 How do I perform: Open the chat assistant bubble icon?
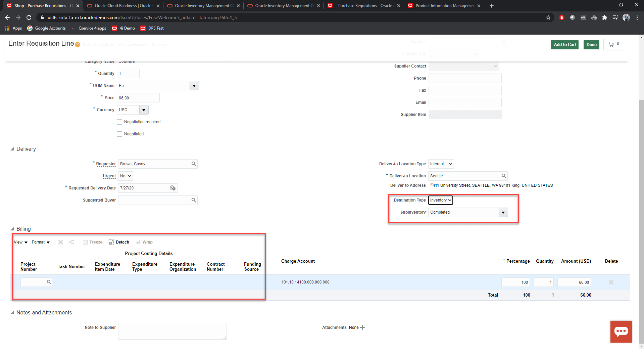[x=621, y=332]
